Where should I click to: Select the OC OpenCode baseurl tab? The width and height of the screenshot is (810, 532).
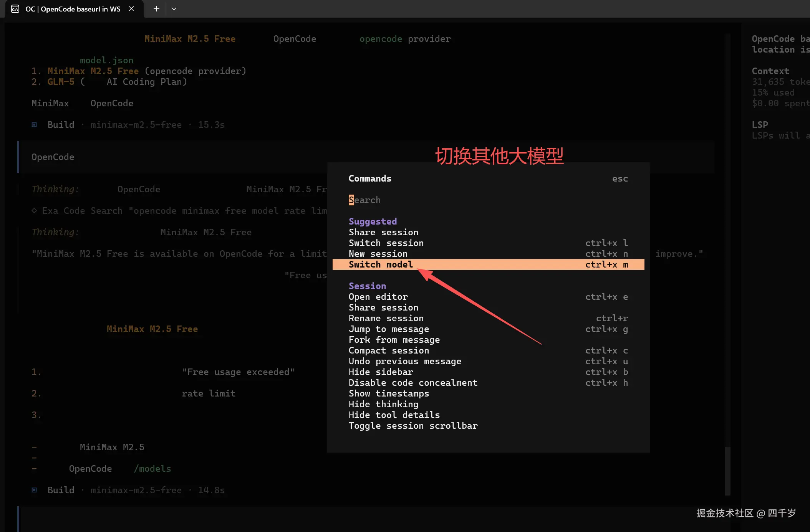(x=73, y=9)
